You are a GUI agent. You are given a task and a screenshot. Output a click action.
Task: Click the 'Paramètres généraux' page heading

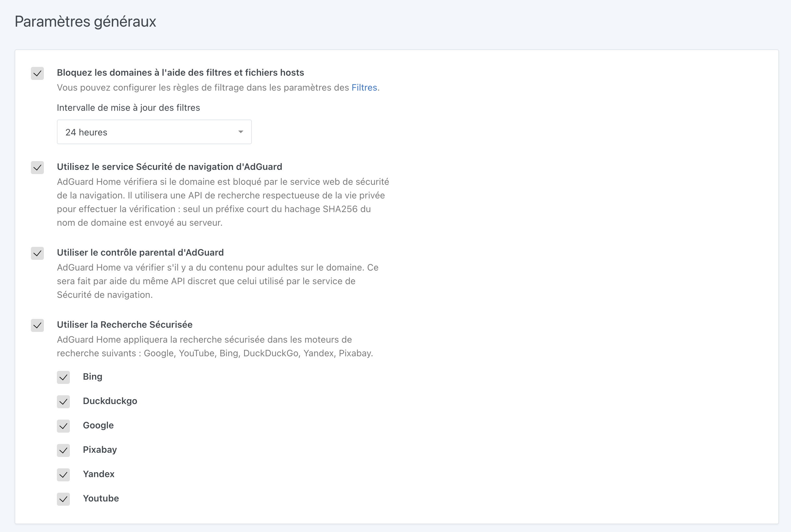(x=85, y=21)
